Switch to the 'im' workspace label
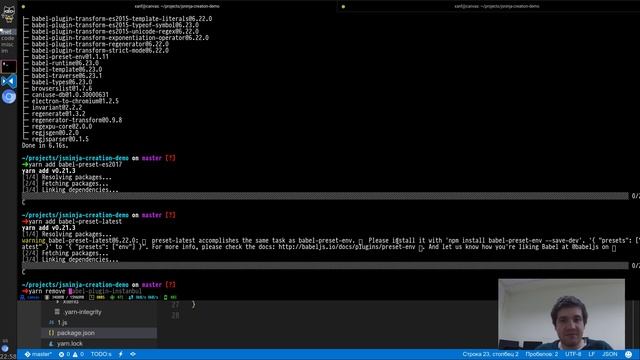Viewport: 640px width, 360px height. (4, 51)
